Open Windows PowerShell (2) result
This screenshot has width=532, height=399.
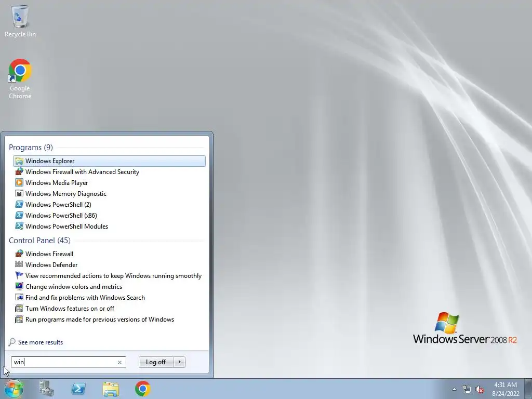[x=109, y=204]
